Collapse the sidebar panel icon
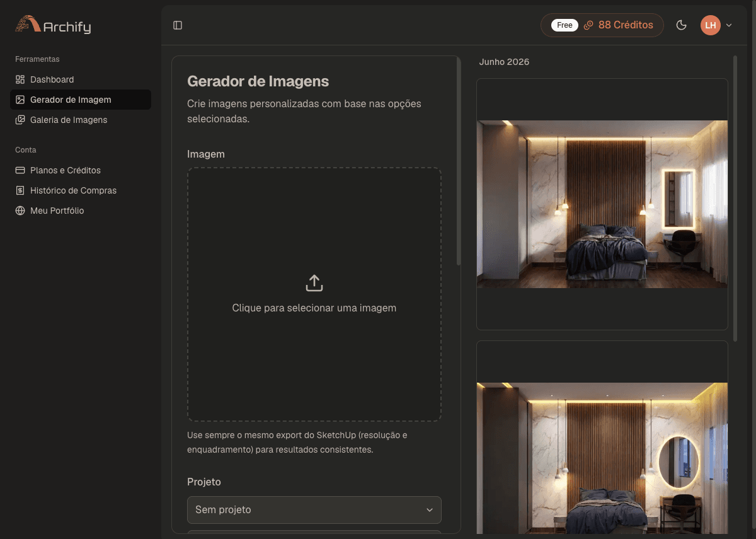756x539 pixels. click(x=178, y=25)
